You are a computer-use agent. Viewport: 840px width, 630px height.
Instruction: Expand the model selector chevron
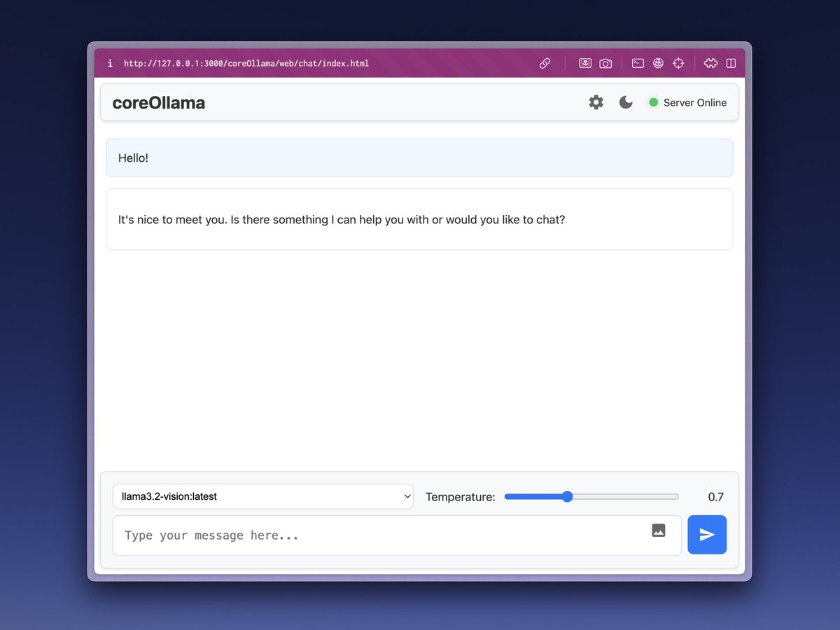point(408,496)
